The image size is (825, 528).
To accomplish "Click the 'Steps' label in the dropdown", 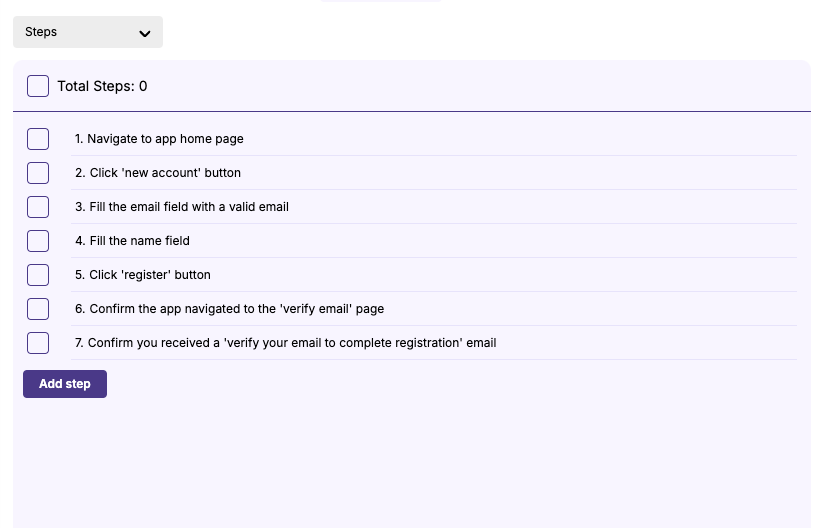I will (41, 32).
